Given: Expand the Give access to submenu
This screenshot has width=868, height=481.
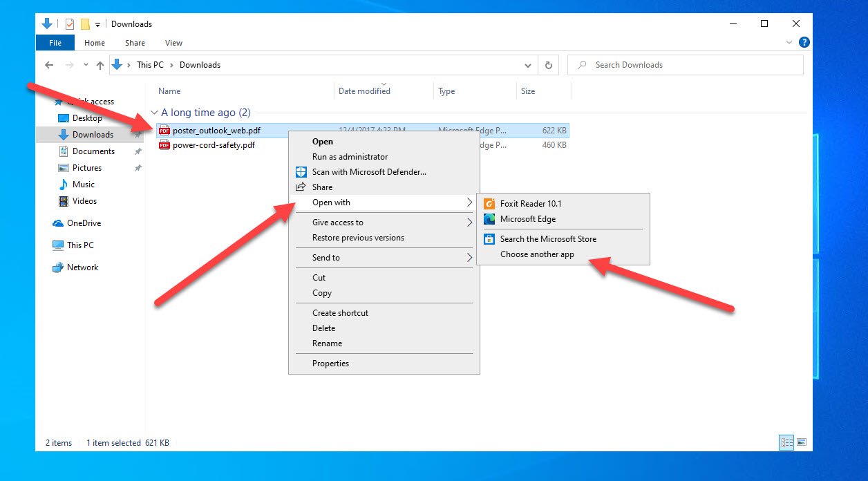Looking at the screenshot, I should 470,223.
